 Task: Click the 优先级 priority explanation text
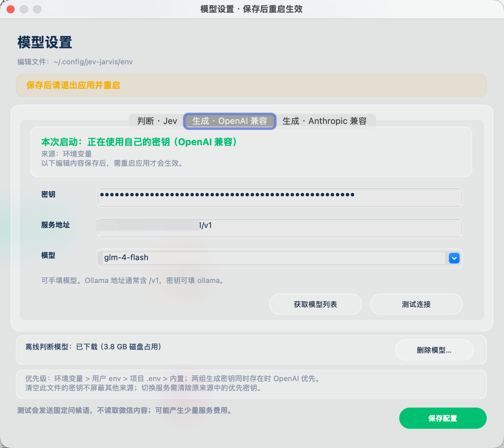coord(172,378)
